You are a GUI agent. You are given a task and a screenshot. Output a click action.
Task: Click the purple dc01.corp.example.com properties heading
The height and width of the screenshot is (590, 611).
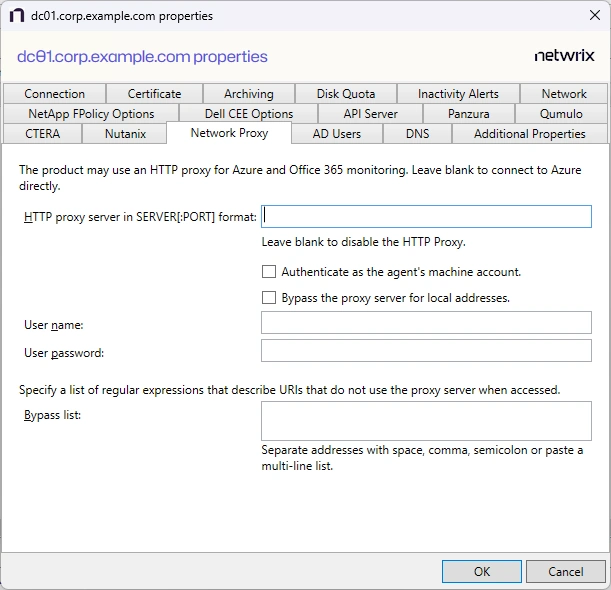[142, 57]
